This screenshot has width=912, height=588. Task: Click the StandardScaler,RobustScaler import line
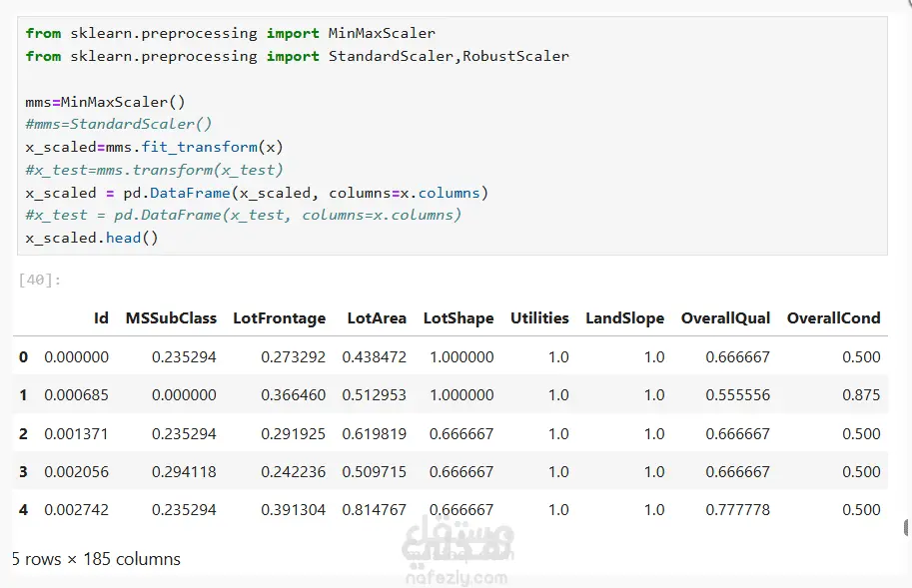[x=298, y=56]
